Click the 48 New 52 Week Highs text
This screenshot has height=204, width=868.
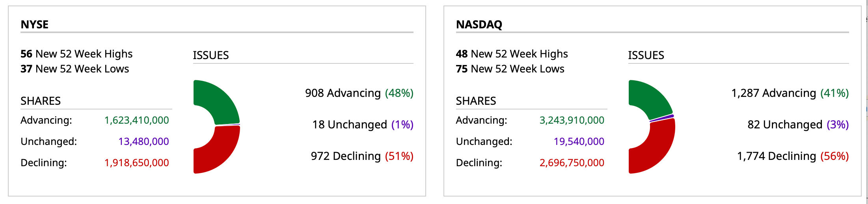pos(512,54)
